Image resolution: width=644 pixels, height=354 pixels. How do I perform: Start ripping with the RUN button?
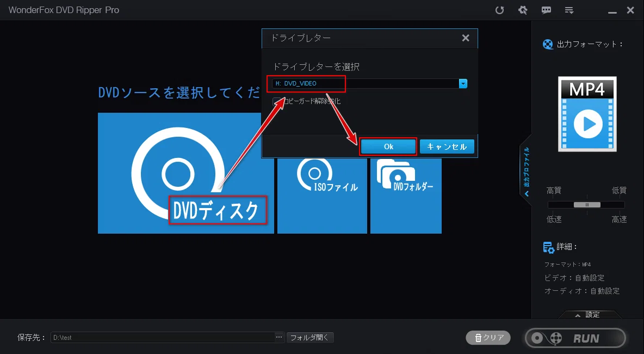(x=575, y=338)
